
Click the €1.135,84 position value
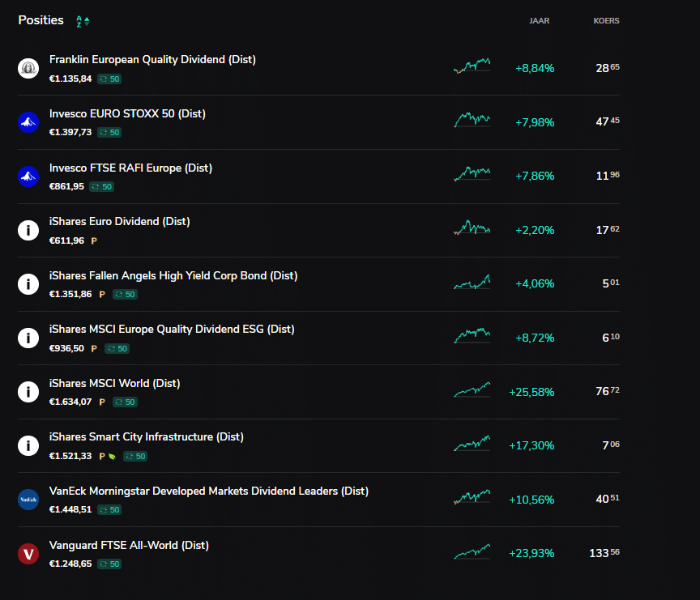pyautogui.click(x=70, y=79)
